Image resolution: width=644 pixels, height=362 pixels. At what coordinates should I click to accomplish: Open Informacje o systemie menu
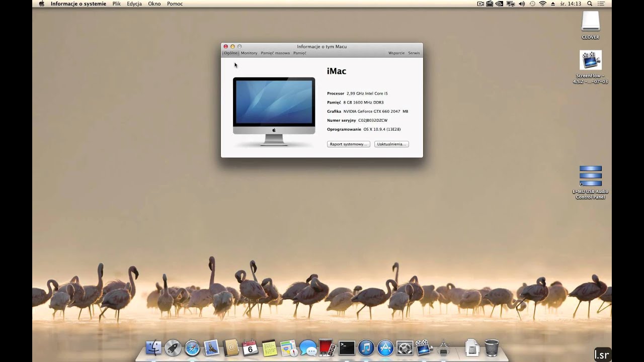pos(78,4)
